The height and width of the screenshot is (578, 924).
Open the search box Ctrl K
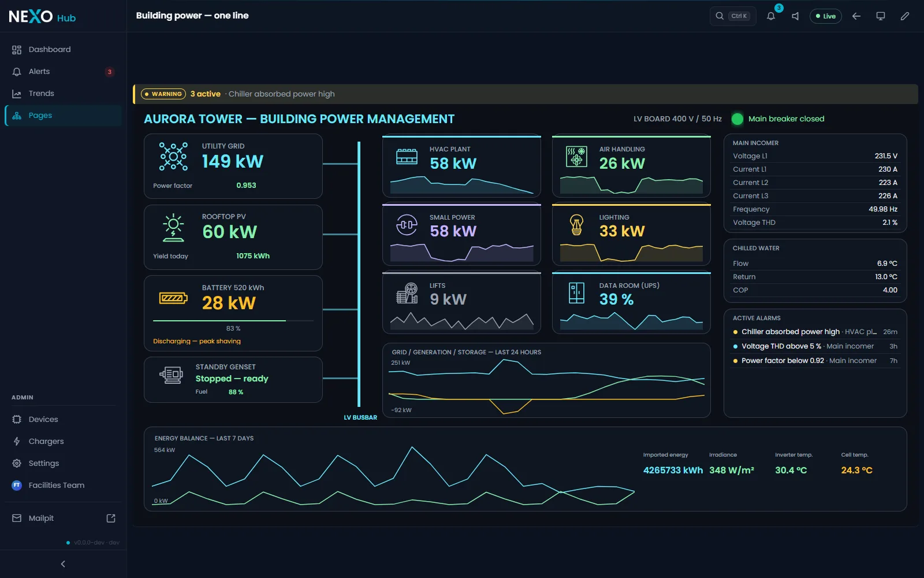733,16
